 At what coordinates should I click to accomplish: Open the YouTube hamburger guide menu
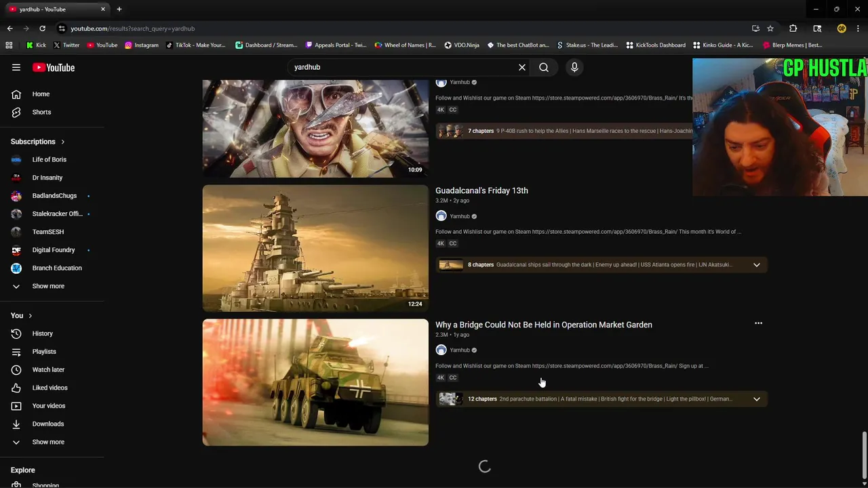pos(16,67)
